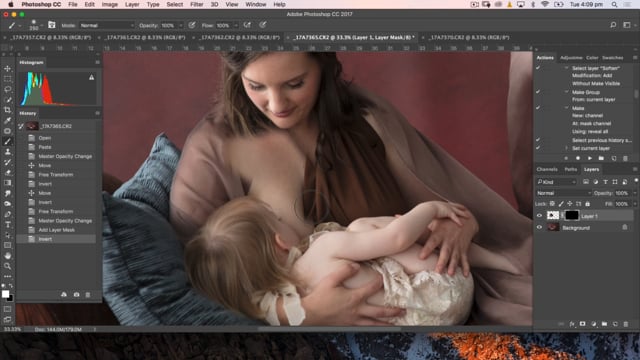The height and width of the screenshot is (360, 640).
Task: Open layer Opacity 100% dropdown
Action: pyautogui.click(x=634, y=193)
